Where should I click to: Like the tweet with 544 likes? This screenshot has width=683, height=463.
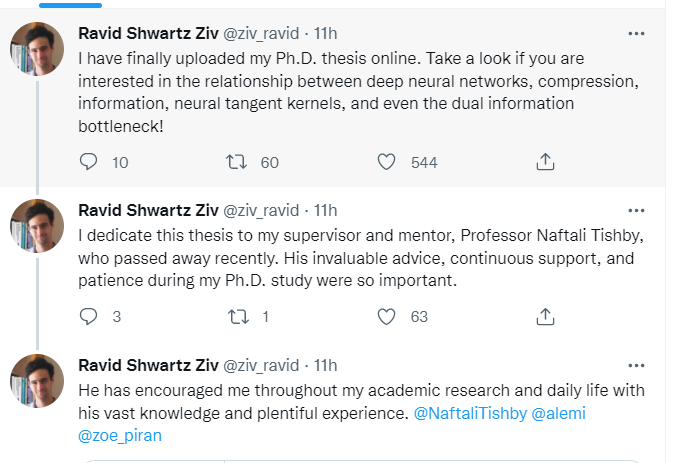388,162
